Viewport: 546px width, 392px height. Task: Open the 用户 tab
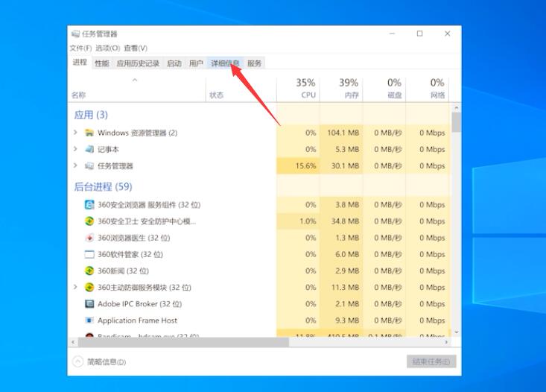coord(196,63)
